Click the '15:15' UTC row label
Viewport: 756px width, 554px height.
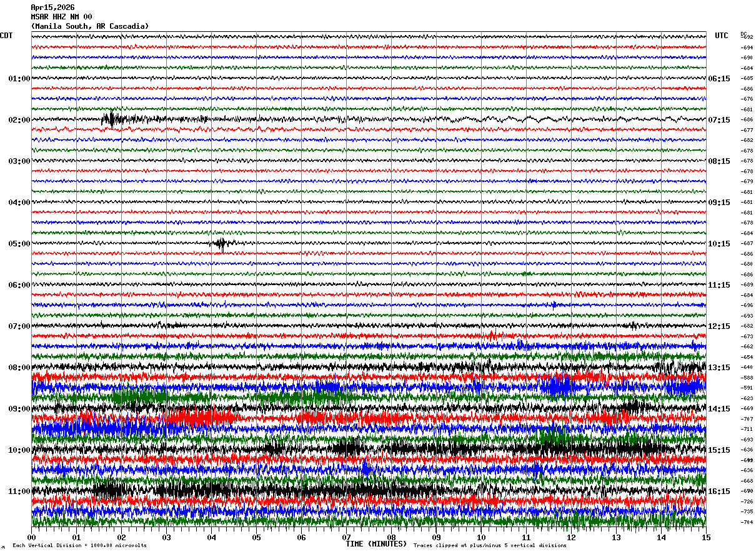coord(719,450)
